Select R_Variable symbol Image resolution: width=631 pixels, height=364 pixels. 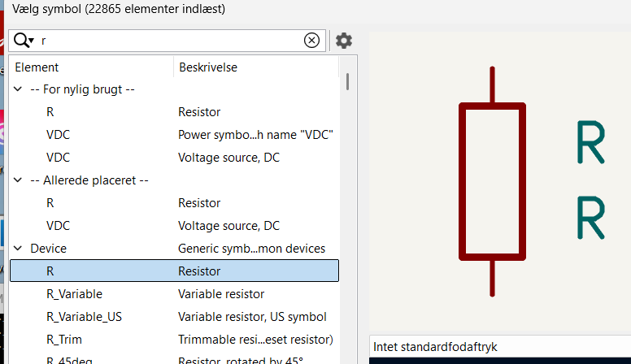(174, 294)
